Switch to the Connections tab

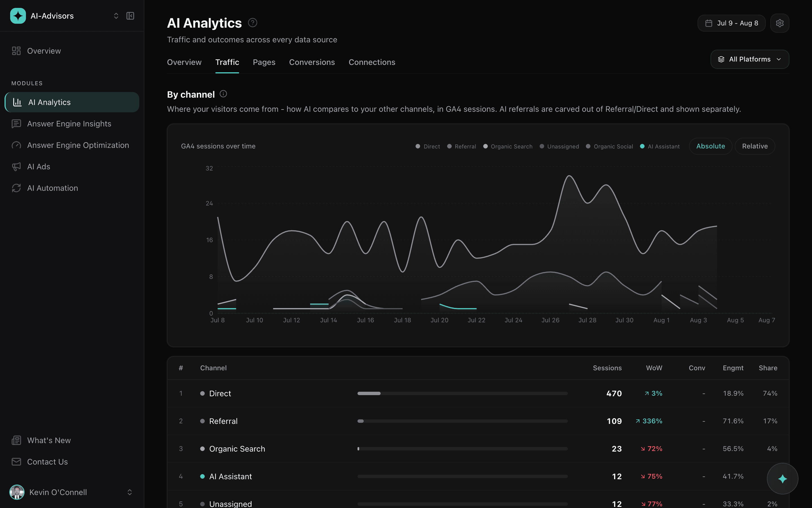tap(372, 62)
